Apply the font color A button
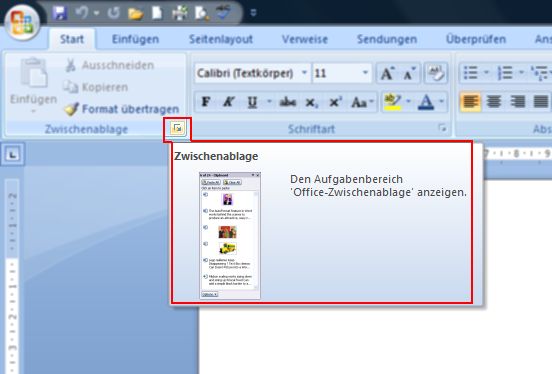The height and width of the screenshot is (374, 552). [426, 102]
